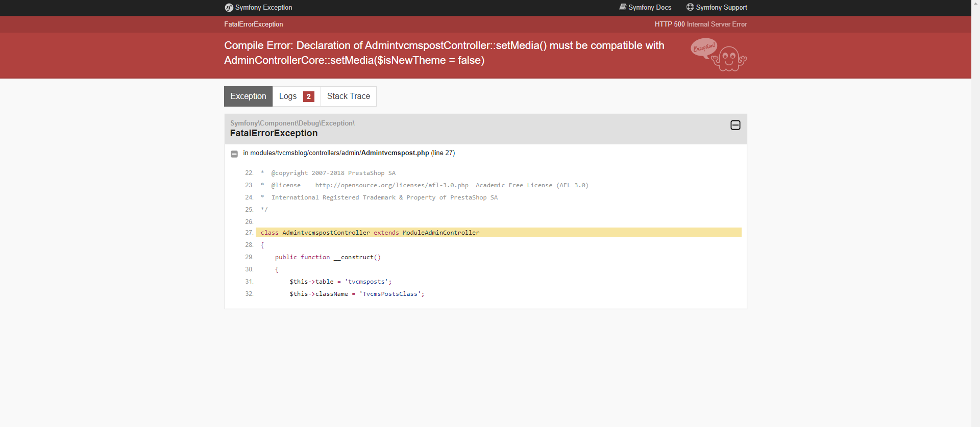Open the Symfony Support link
The height and width of the screenshot is (427, 980).
(x=721, y=8)
